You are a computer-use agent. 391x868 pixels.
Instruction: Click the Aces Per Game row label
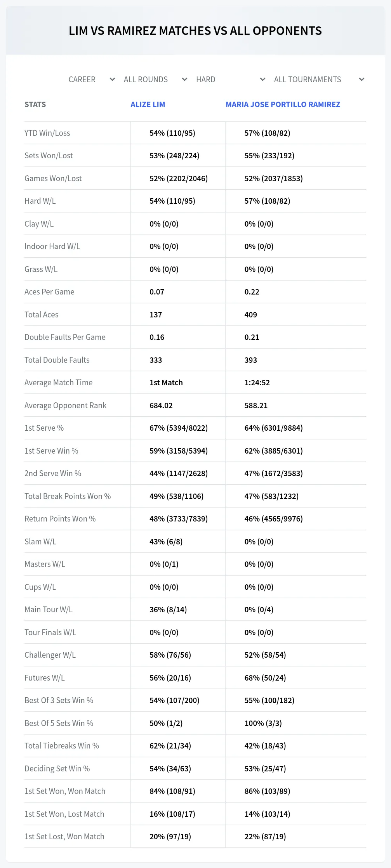(49, 292)
